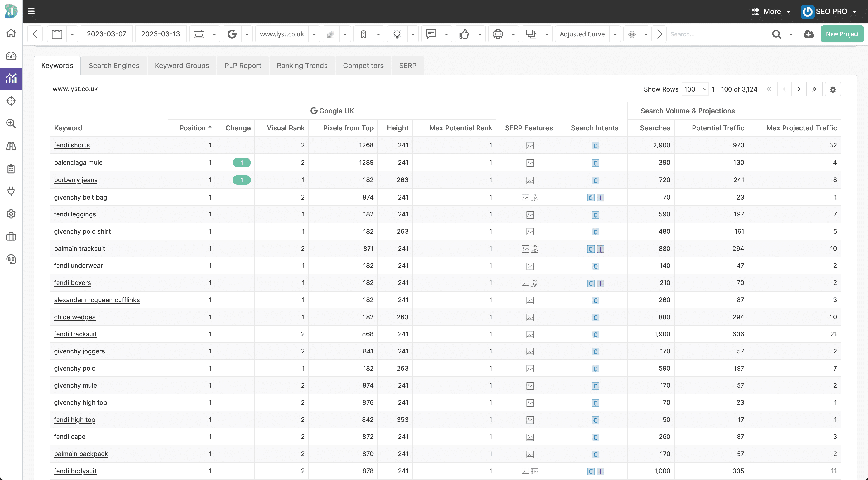Switch to the Competitors tab
868x480 pixels.
pos(363,65)
